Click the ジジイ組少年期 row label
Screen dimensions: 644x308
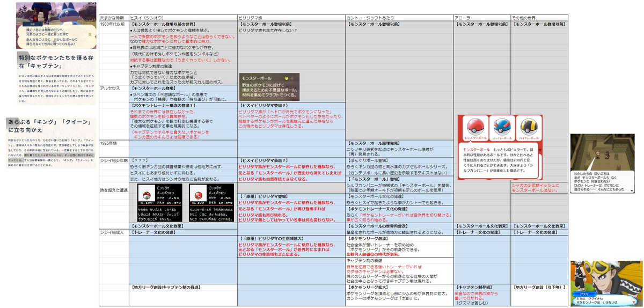pyautogui.click(x=114, y=160)
